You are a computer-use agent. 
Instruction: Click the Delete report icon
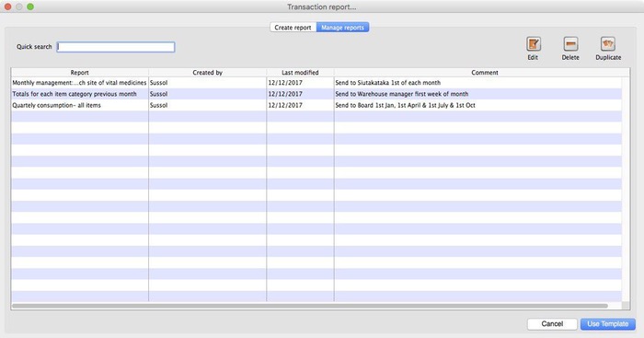click(x=570, y=44)
